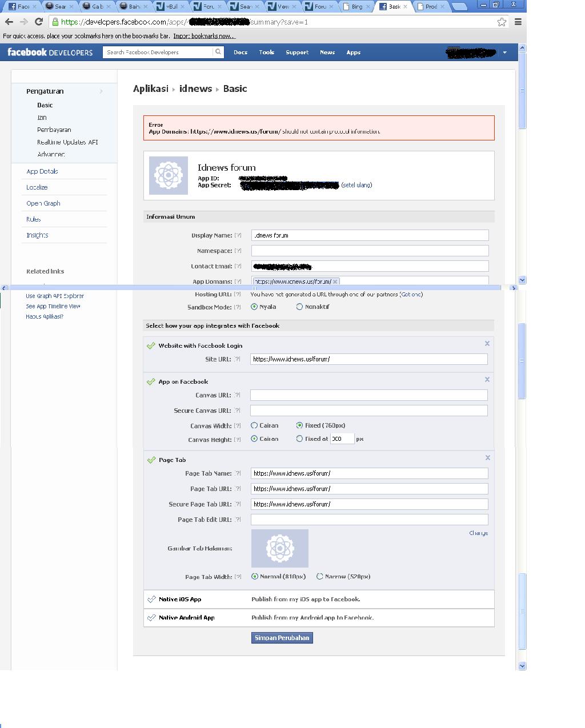
Task: Open App Details in the sidebar
Action: [42, 171]
